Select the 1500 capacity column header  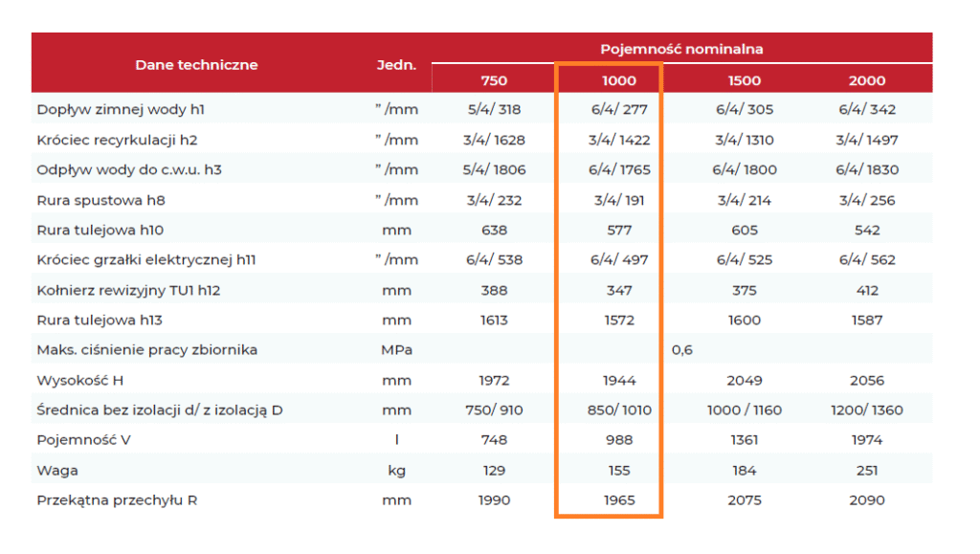744,80
